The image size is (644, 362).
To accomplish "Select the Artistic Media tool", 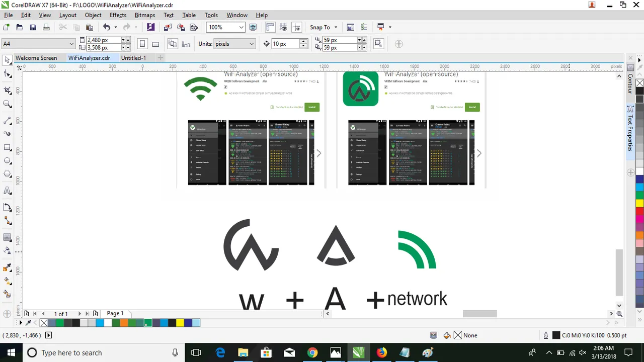I will coord(7,134).
